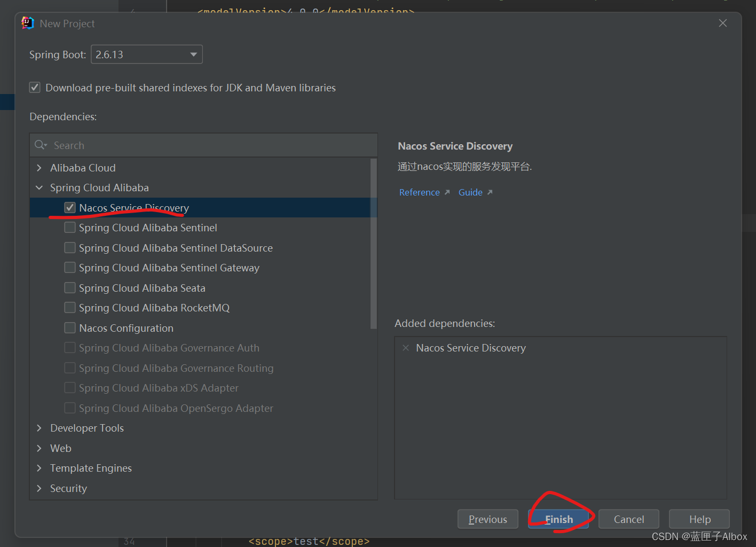This screenshot has height=547, width=756.
Task: Expand the Alibaba Cloud group
Action: [x=39, y=168]
